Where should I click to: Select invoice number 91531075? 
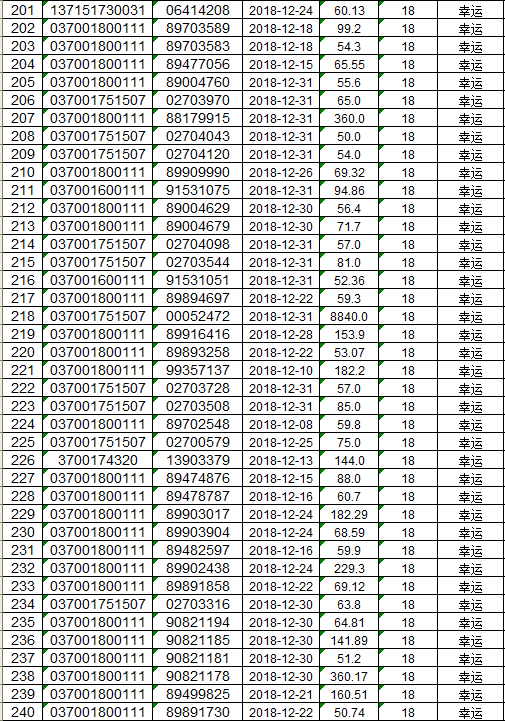197,190
